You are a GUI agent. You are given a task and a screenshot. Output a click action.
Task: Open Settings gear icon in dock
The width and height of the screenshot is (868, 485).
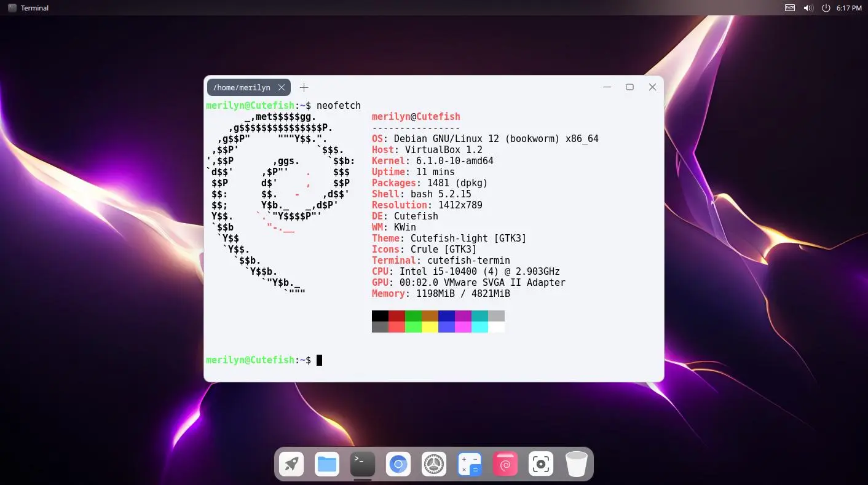pyautogui.click(x=434, y=464)
